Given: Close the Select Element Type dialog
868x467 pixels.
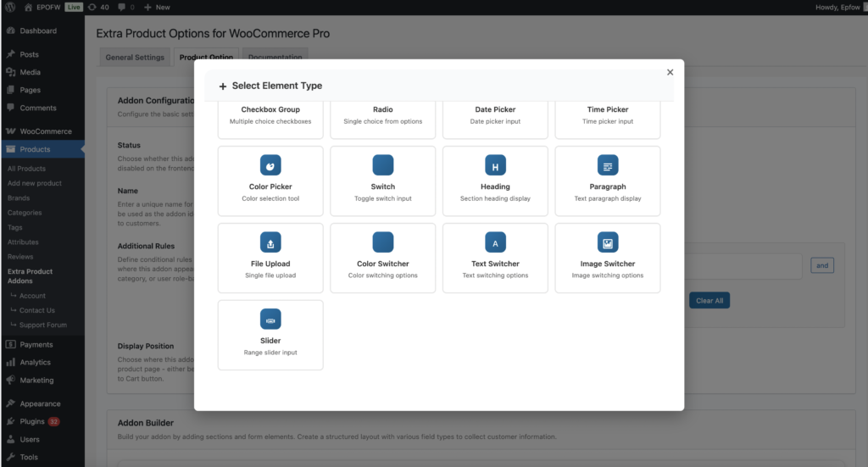Looking at the screenshot, I should coord(670,72).
